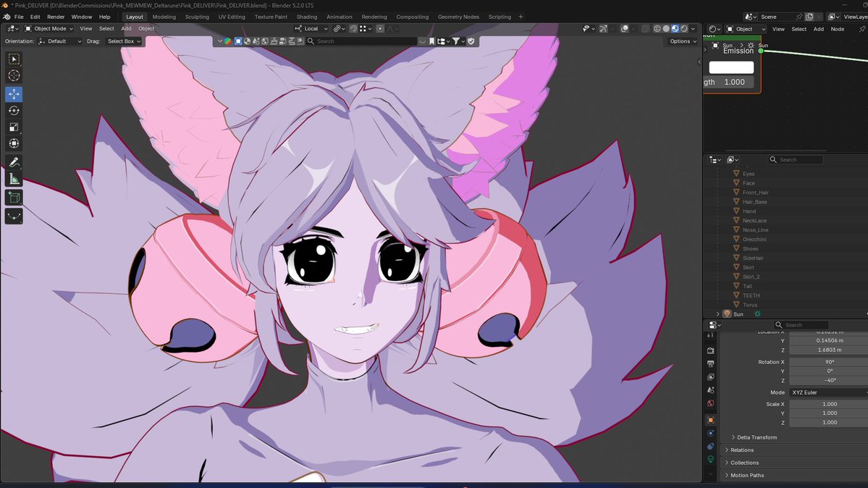Toggle the blue asset shelf filter button
The height and width of the screenshot is (488, 868).
(x=238, y=41)
